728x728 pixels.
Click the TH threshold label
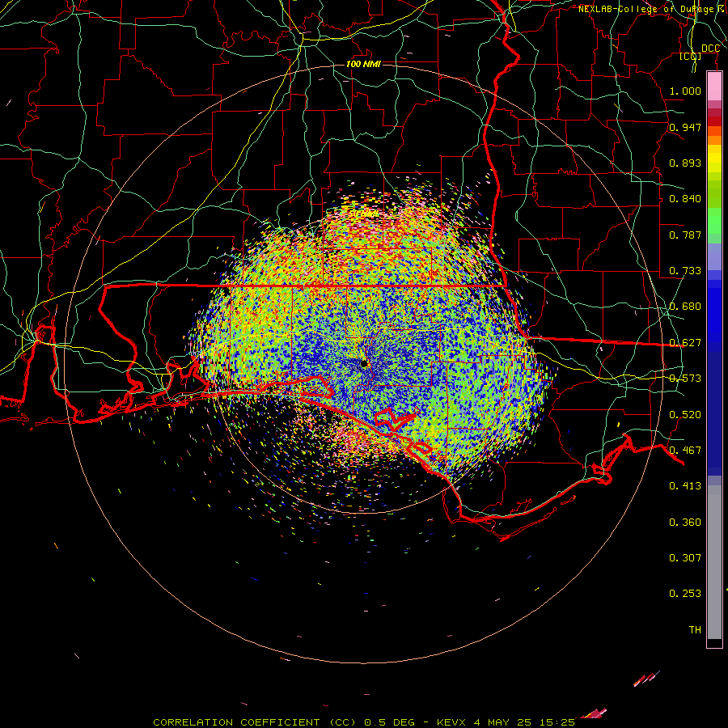point(695,630)
